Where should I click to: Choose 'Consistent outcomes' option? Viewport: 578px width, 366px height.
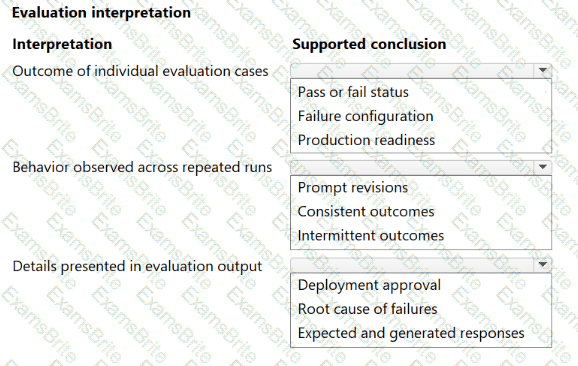(x=366, y=212)
